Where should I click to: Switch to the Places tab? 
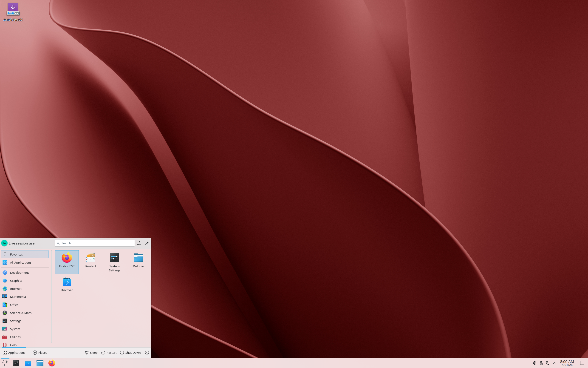40,352
